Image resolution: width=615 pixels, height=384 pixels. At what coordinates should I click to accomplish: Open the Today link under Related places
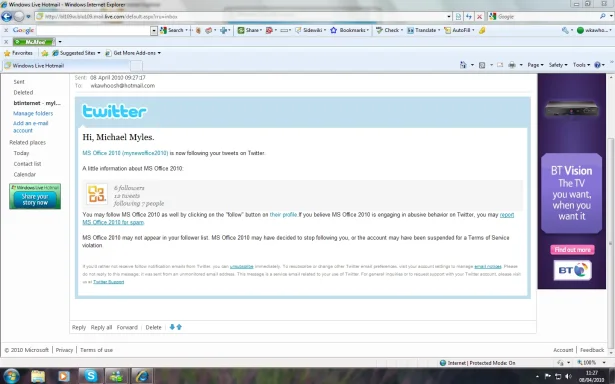21,153
